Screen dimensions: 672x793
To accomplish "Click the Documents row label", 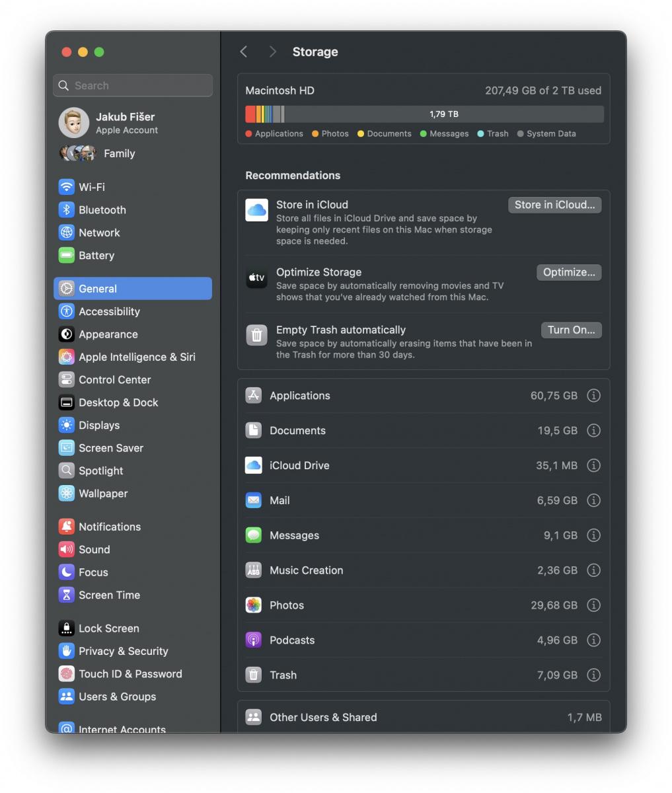I will point(297,430).
